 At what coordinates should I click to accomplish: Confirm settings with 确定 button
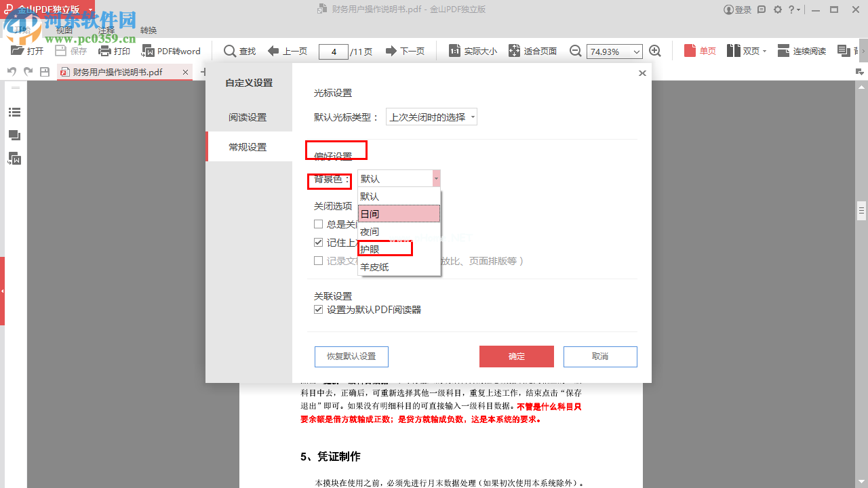[x=517, y=357]
